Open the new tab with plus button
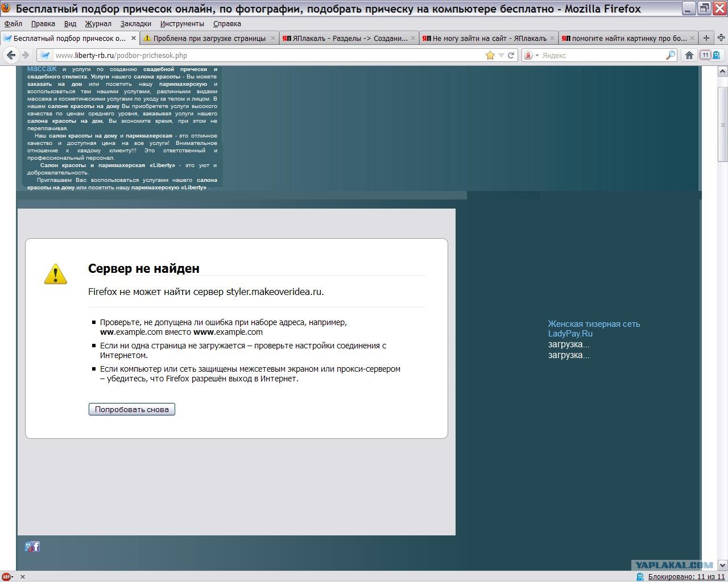 click(706, 38)
